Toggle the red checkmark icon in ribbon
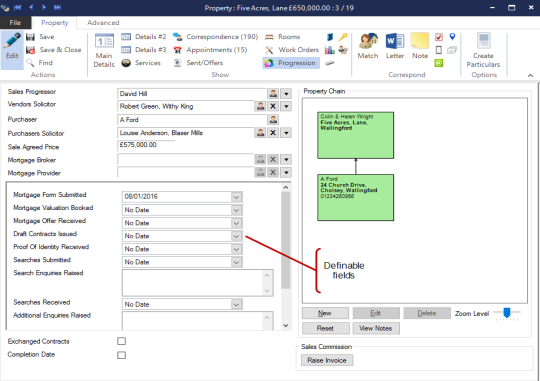The height and width of the screenshot is (381, 540). (x=439, y=37)
